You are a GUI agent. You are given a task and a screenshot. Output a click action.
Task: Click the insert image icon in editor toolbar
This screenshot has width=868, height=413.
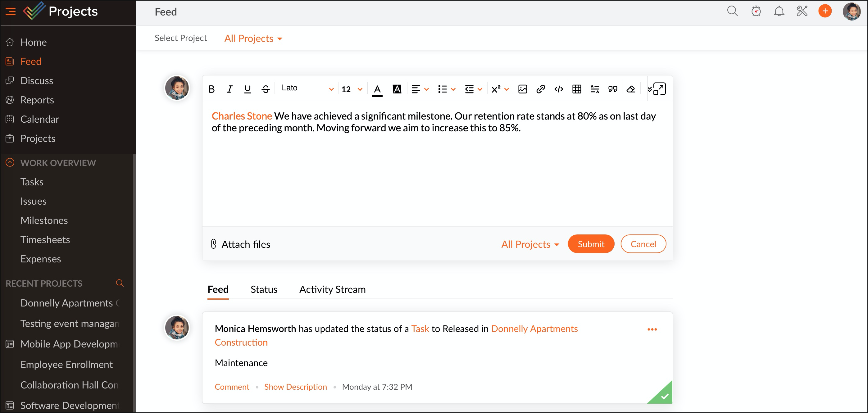coord(523,89)
